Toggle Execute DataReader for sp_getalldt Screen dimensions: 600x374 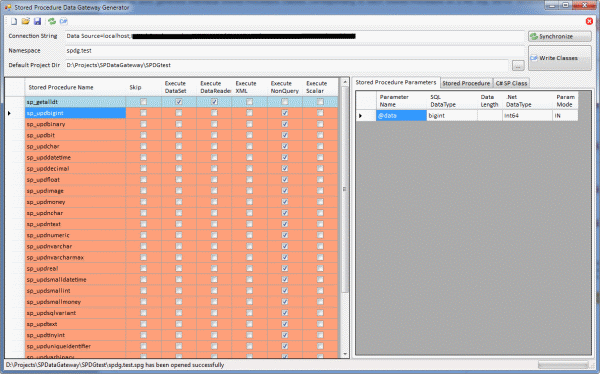tap(214, 102)
